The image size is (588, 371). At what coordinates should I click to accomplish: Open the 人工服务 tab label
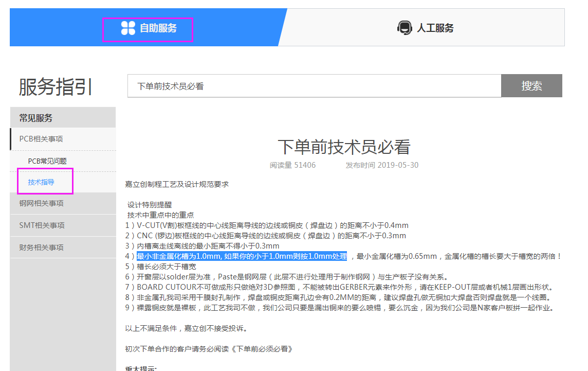tap(435, 28)
